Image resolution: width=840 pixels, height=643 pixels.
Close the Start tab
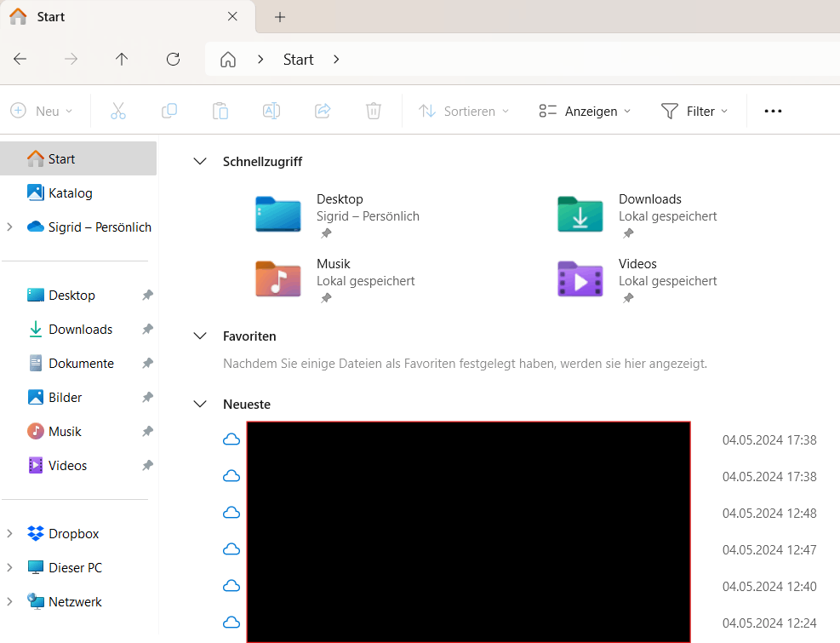coord(232,17)
